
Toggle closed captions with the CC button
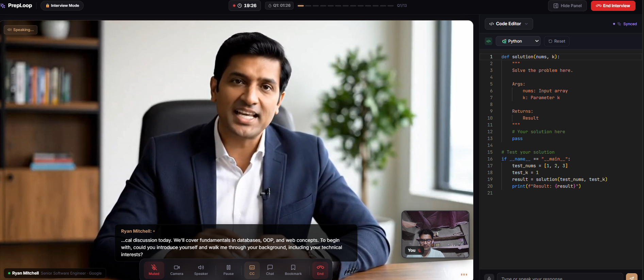[252, 270]
